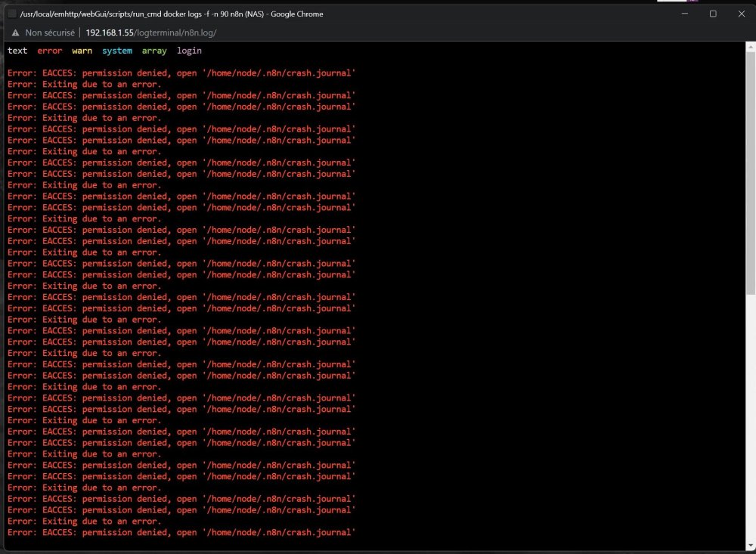Image resolution: width=756 pixels, height=554 pixels.
Task: Select the 'warn' filter label
Action: tap(82, 51)
